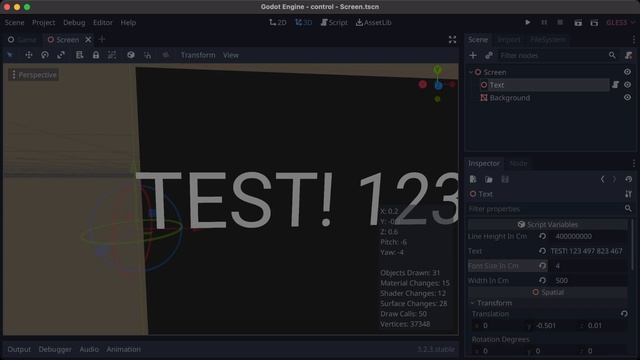Screen dimensions: 640x360
Task: Reset the Width In Cm value
Action: 542,280
